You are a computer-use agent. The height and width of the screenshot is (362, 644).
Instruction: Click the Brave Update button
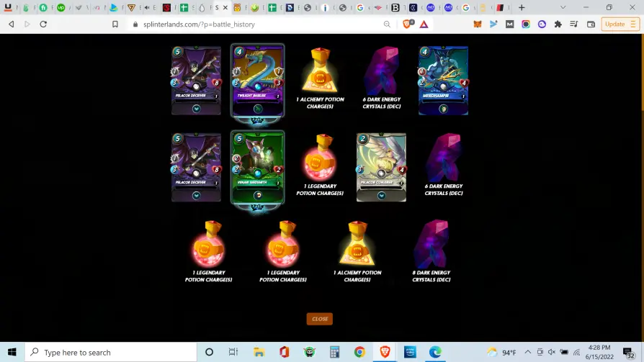(620, 24)
